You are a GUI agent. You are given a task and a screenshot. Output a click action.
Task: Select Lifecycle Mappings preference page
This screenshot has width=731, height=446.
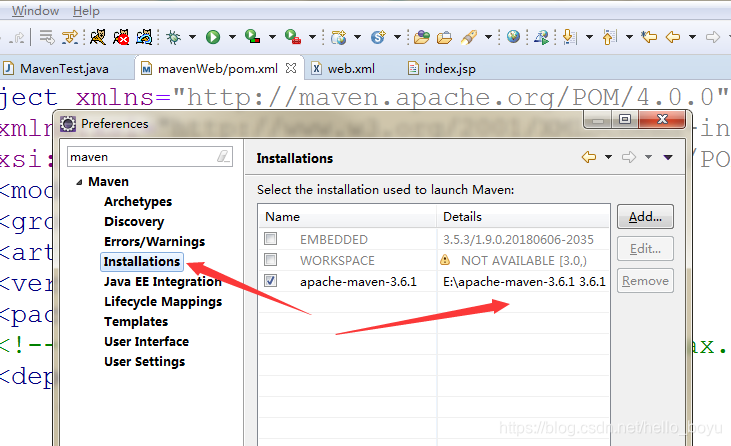163,302
